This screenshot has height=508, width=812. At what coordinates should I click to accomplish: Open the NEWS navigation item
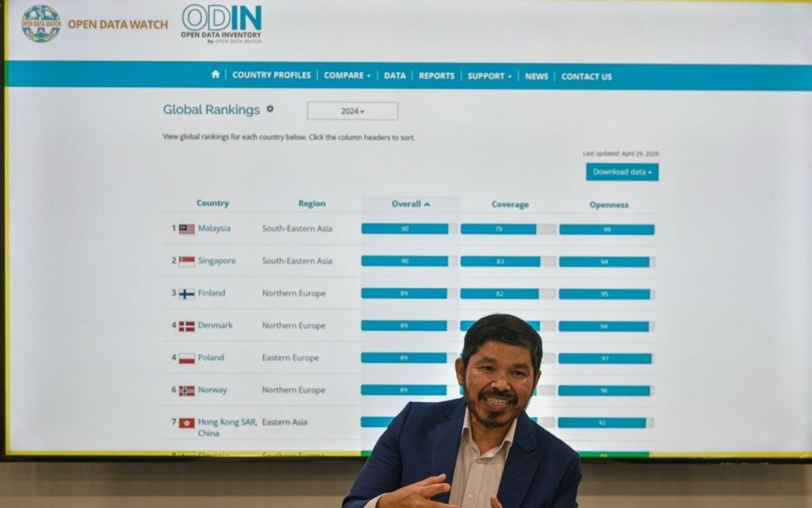[x=536, y=76]
